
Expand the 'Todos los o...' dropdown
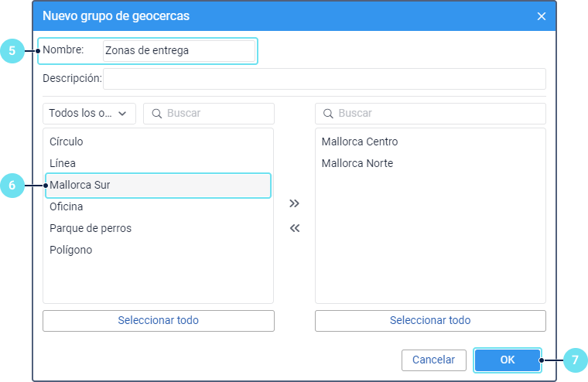(89, 114)
